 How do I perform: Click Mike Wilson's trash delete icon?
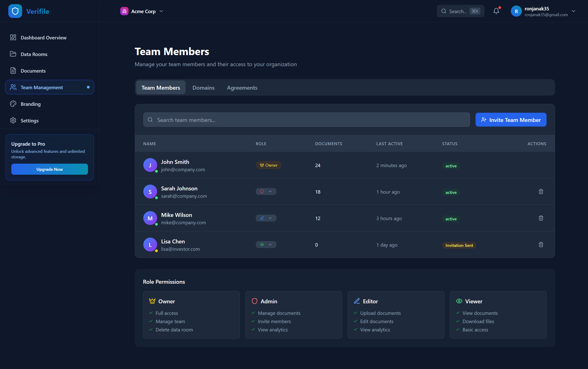541,218
